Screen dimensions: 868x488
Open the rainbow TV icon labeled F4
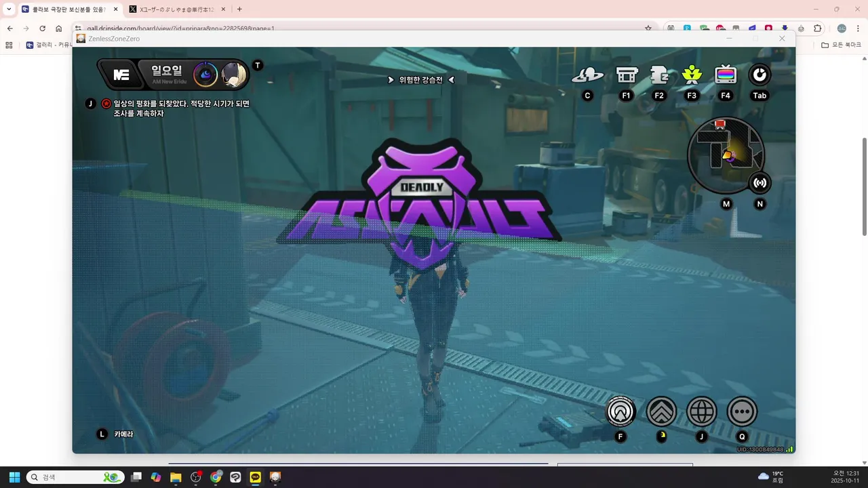[726, 75]
